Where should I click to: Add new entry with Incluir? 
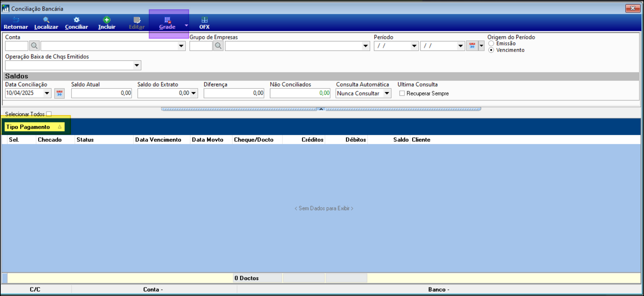pos(107,23)
